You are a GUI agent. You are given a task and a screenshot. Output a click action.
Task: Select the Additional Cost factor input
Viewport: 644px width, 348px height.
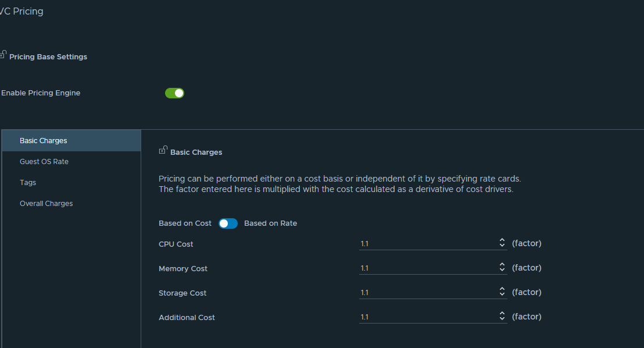point(427,317)
